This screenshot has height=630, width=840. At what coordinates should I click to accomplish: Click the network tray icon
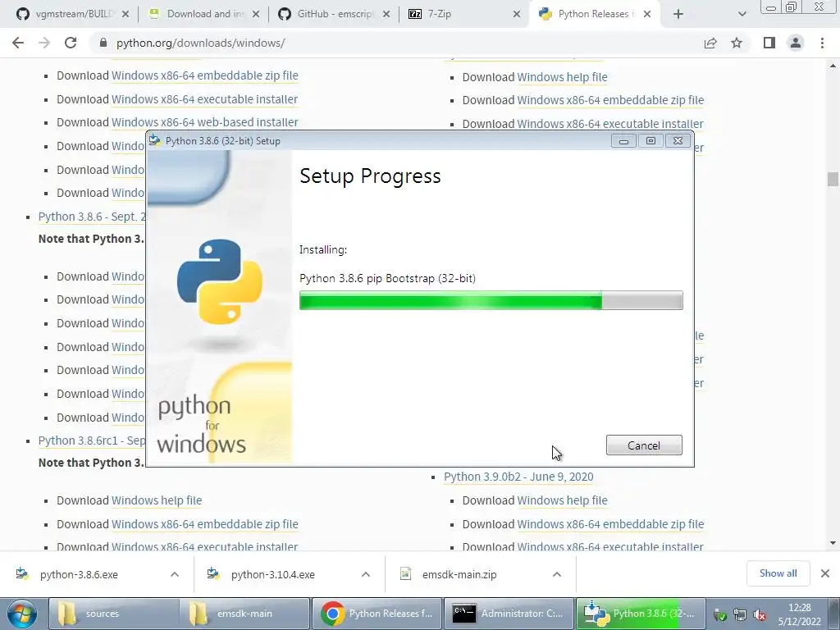coord(739,615)
